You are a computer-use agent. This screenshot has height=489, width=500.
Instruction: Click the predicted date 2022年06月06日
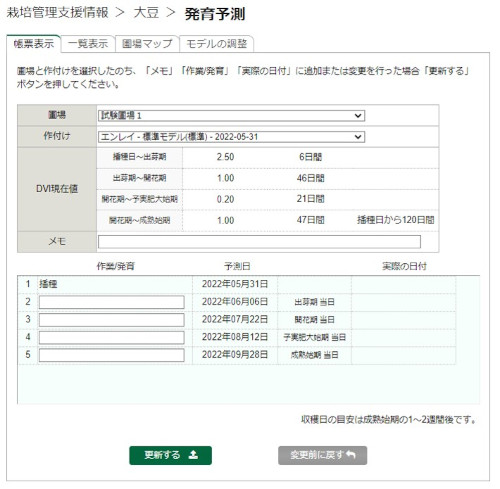[235, 302]
